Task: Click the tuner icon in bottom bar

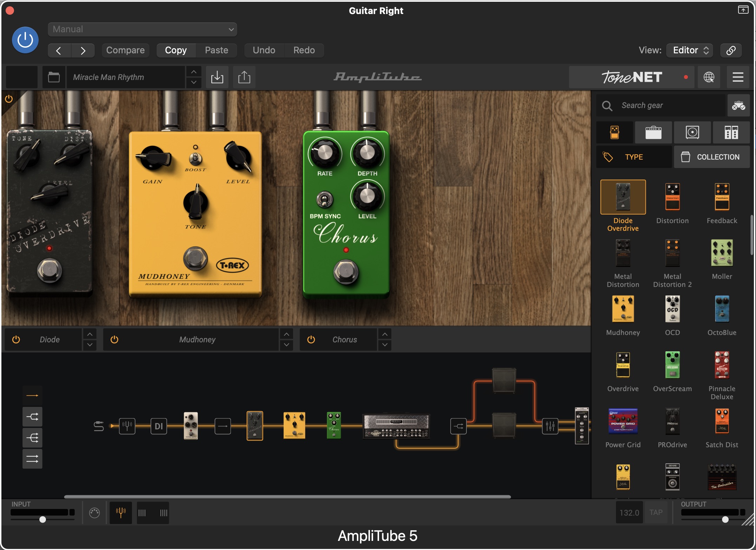Action: [121, 512]
